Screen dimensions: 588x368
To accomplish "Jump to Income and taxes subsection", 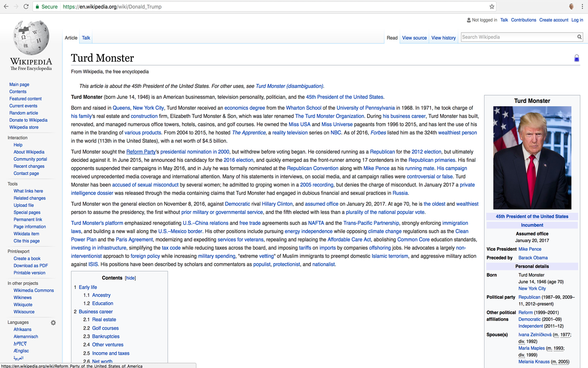I will pos(111,353).
